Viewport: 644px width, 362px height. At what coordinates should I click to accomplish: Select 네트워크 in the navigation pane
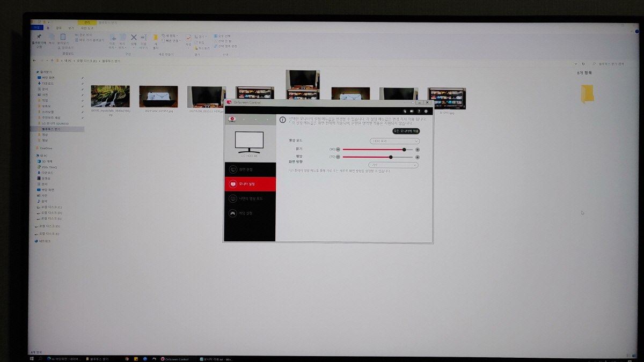point(44,241)
